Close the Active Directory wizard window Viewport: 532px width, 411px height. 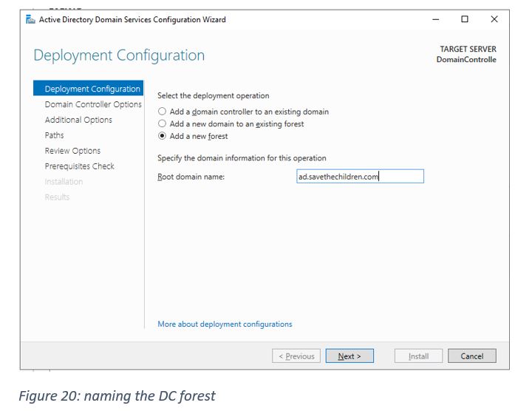click(494, 19)
